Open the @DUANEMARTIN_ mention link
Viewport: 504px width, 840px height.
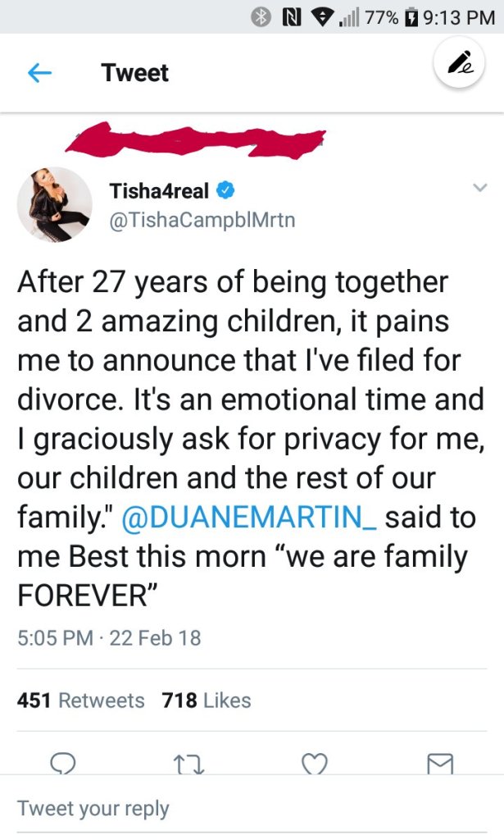pos(249,518)
